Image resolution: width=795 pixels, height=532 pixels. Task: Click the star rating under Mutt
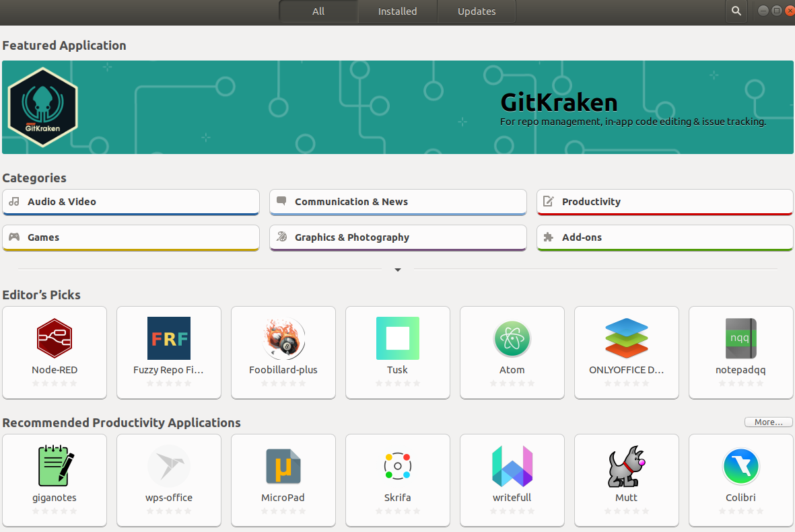tap(627, 511)
